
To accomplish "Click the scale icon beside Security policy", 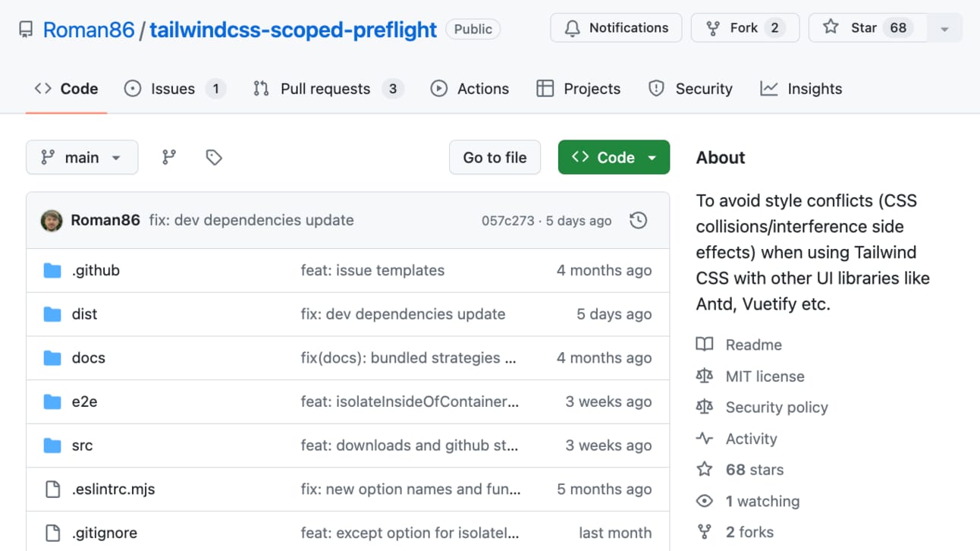I will [x=705, y=408].
